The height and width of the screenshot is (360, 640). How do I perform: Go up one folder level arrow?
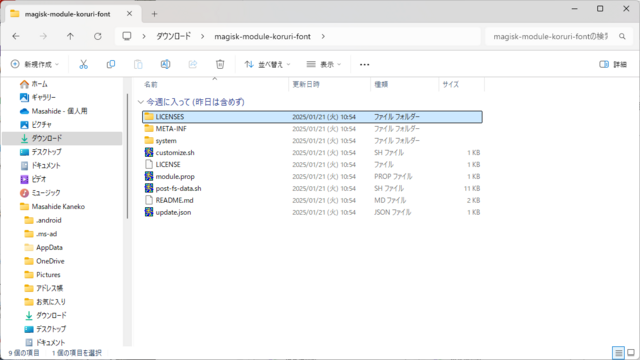[70, 36]
